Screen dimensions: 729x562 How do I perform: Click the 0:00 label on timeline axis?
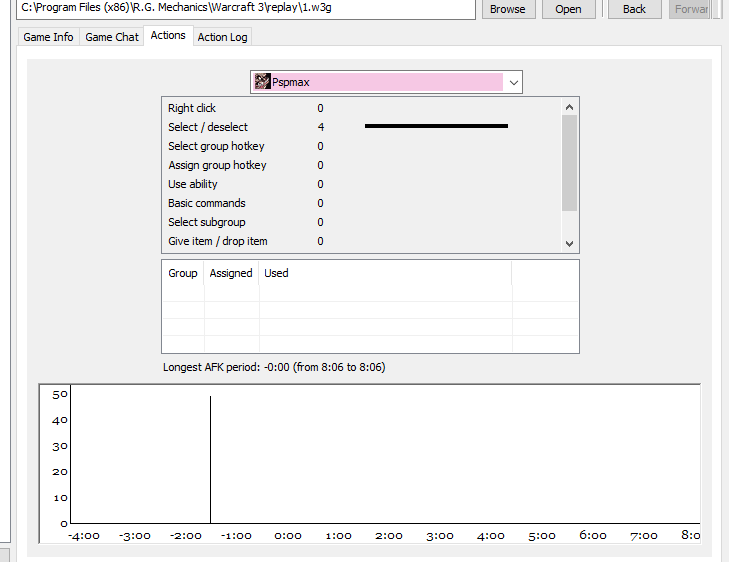288,536
